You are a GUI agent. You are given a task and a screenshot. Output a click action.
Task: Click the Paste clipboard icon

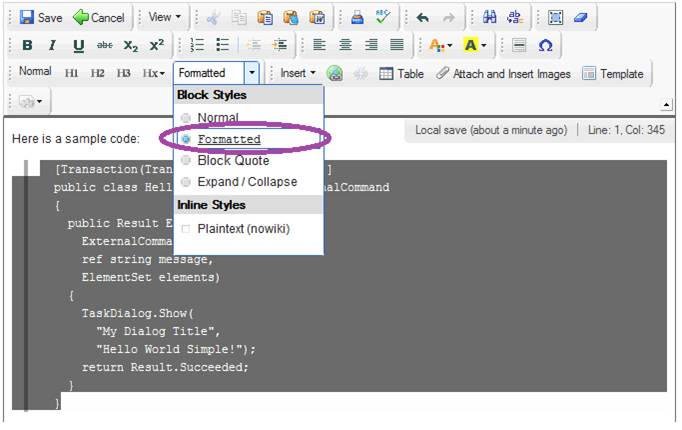[265, 18]
